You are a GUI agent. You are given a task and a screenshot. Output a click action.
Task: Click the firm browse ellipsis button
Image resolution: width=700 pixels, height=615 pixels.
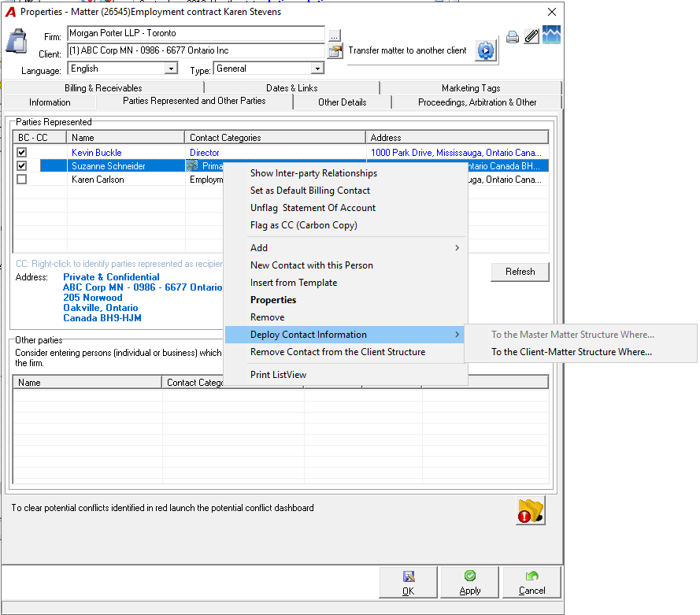(334, 35)
